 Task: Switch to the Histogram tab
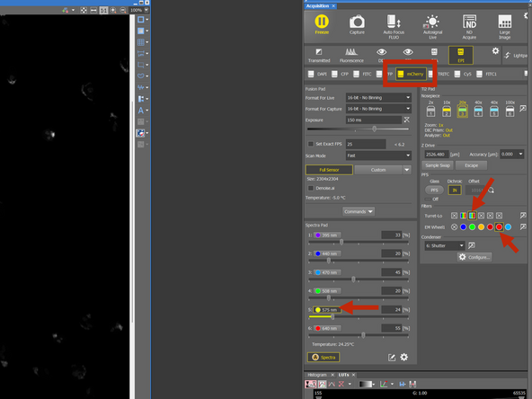pyautogui.click(x=317, y=375)
